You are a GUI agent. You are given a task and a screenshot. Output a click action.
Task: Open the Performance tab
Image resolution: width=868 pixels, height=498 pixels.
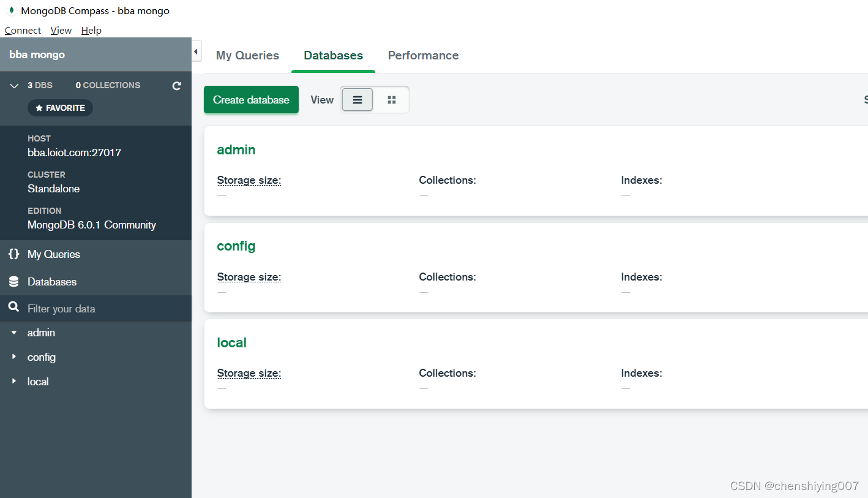[423, 55]
